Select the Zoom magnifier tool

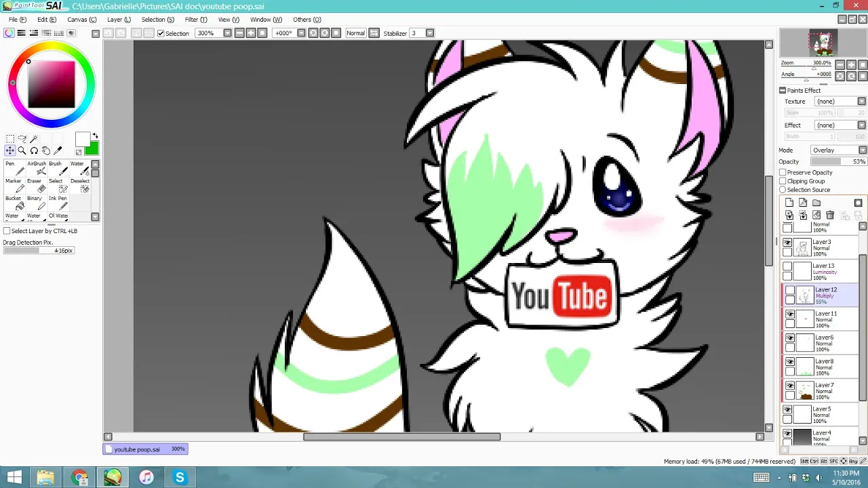[x=22, y=150]
